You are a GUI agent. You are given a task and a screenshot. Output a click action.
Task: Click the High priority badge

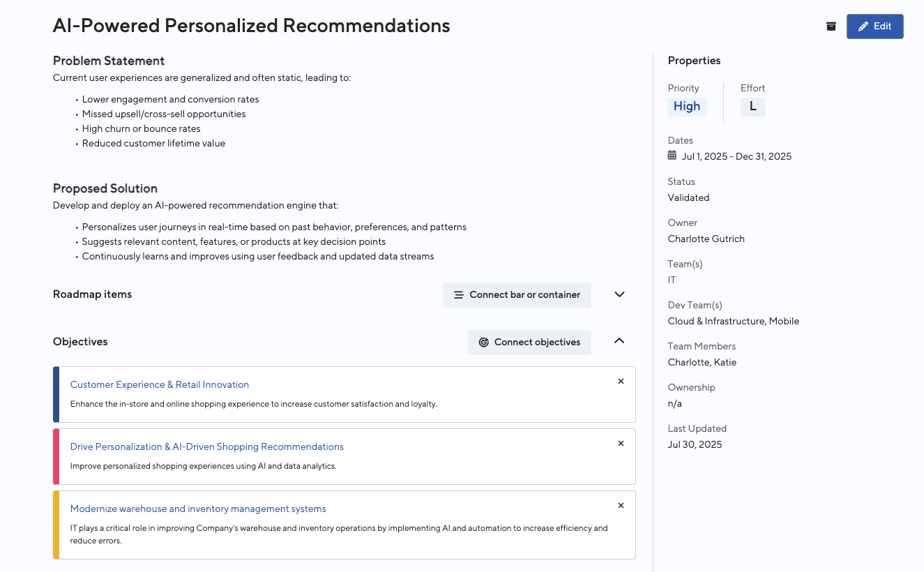coord(687,107)
